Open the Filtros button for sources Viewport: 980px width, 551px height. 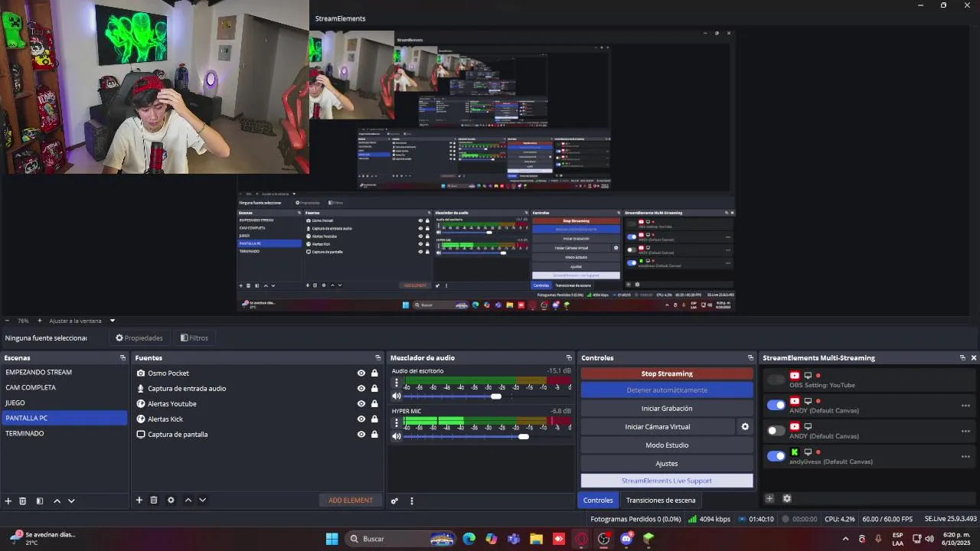[194, 337]
